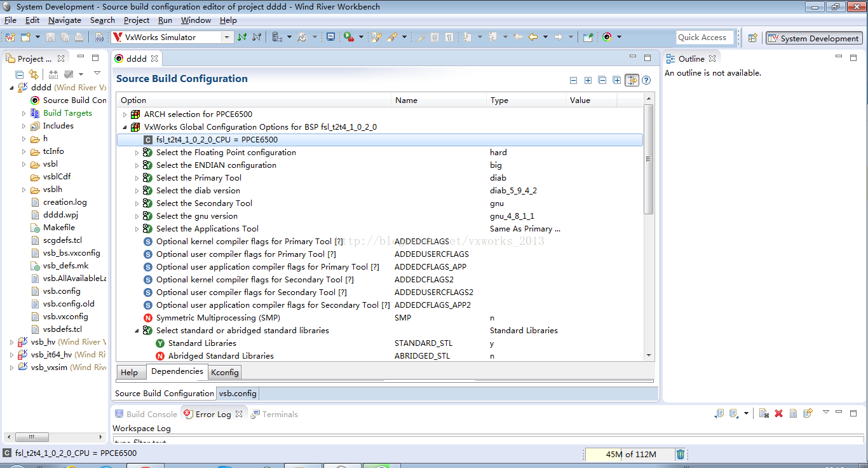Click the Save toolbar icon

click(x=50, y=38)
